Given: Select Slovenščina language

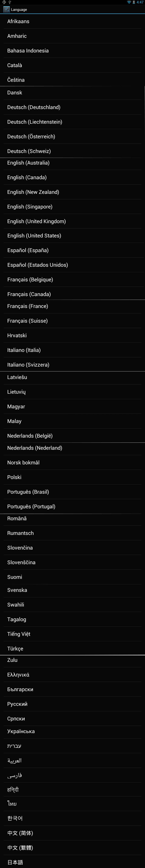Looking at the screenshot, I should (x=72, y=562).
